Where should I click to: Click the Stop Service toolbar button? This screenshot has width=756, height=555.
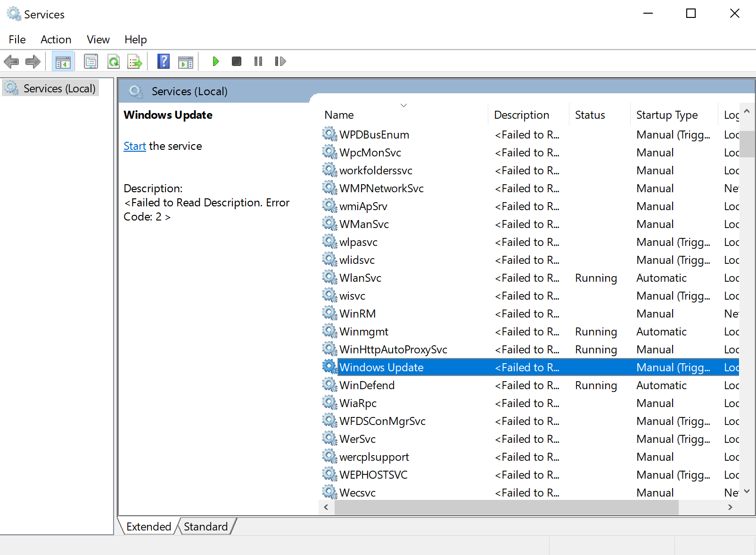237,61
